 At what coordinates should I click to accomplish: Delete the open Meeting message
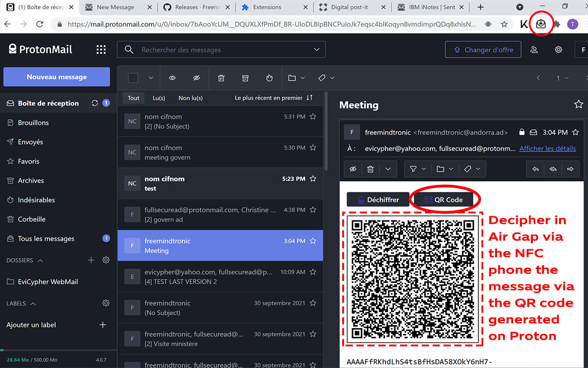click(x=370, y=169)
